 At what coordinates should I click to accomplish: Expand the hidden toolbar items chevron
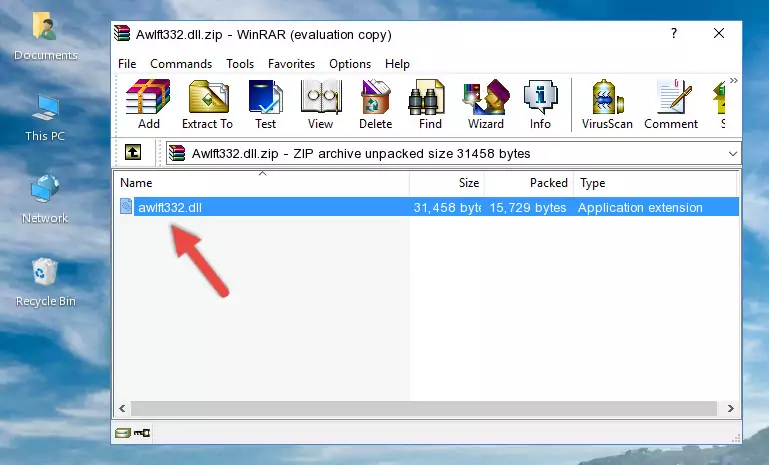[x=733, y=80]
